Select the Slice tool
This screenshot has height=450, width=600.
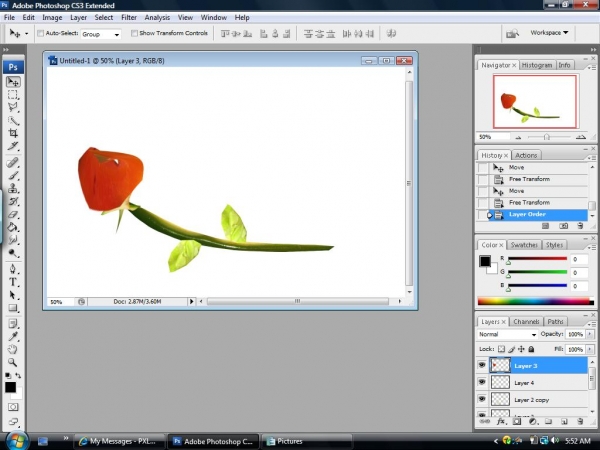pos(13,146)
